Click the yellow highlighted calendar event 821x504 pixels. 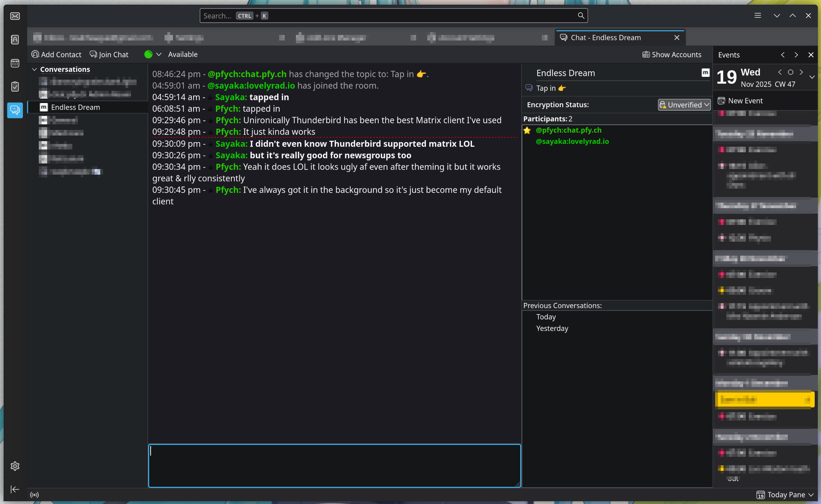pos(764,399)
